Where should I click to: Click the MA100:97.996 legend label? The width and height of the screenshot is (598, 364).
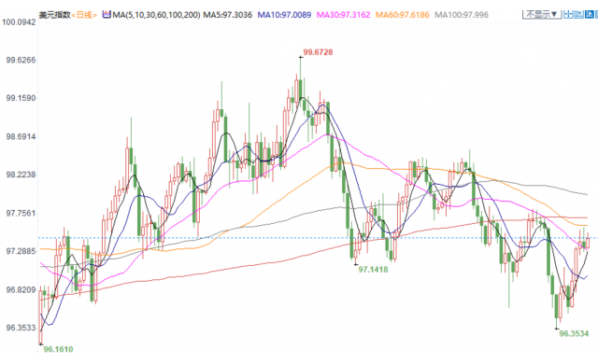coord(461,15)
